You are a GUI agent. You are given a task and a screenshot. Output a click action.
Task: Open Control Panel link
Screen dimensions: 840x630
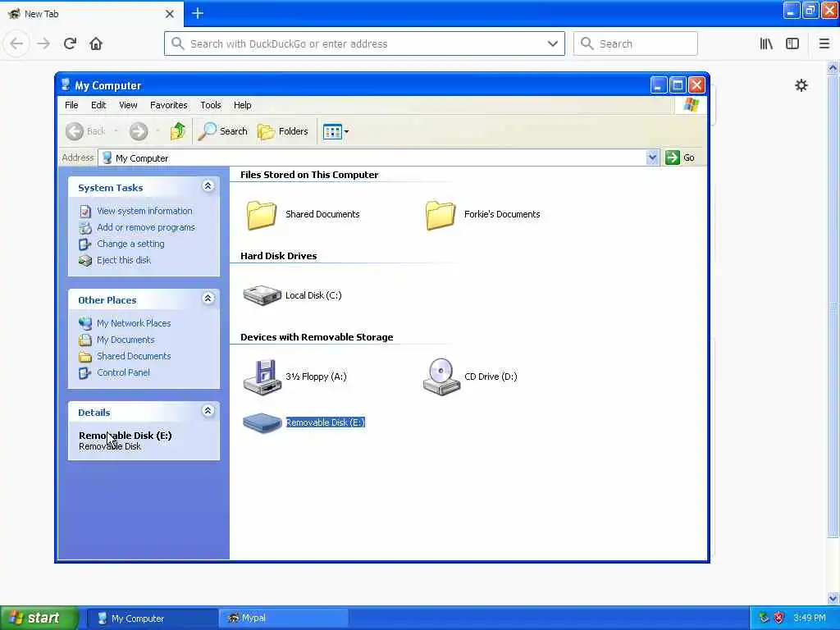click(x=123, y=372)
